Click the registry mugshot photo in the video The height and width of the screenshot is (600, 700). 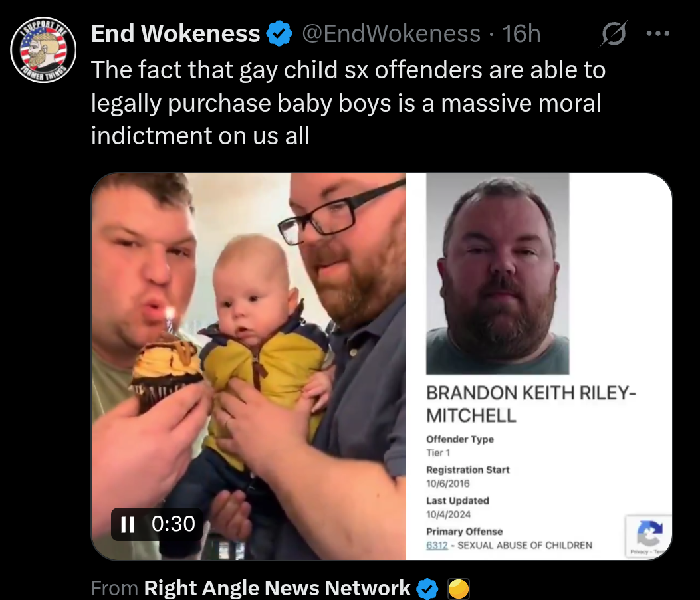(x=498, y=274)
